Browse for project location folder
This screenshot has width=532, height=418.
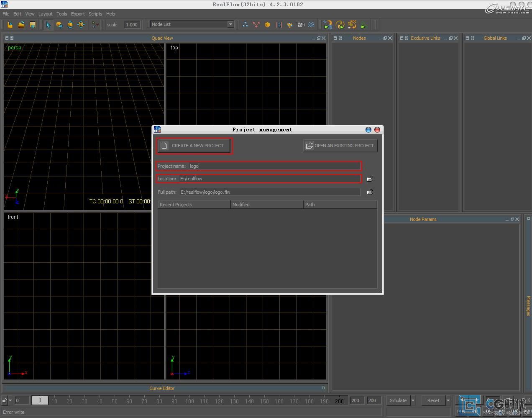[x=370, y=179]
